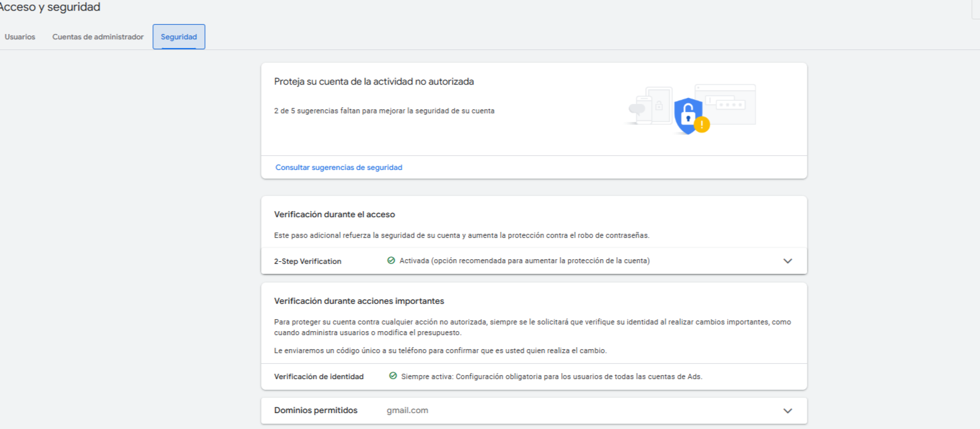
Task: Click the padlock icon above the phone illustration
Action: pos(659,105)
